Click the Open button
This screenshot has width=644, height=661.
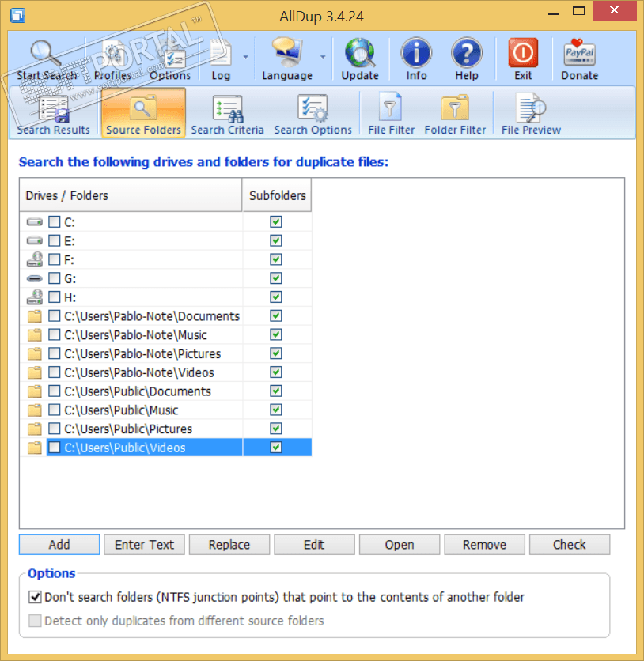pos(399,545)
